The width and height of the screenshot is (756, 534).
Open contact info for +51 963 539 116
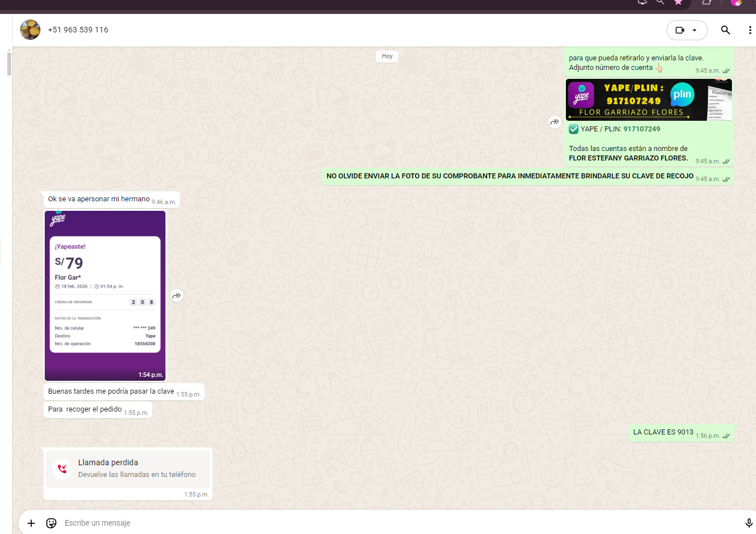click(x=78, y=30)
